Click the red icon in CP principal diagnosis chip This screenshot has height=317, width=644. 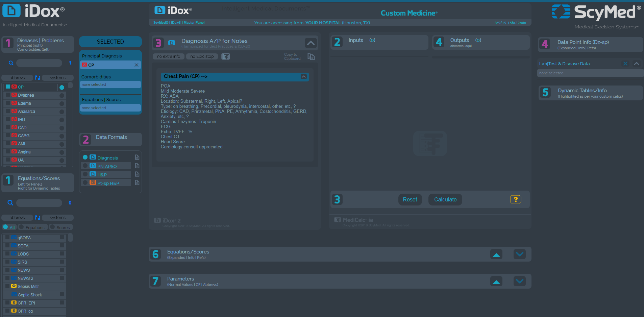point(84,65)
